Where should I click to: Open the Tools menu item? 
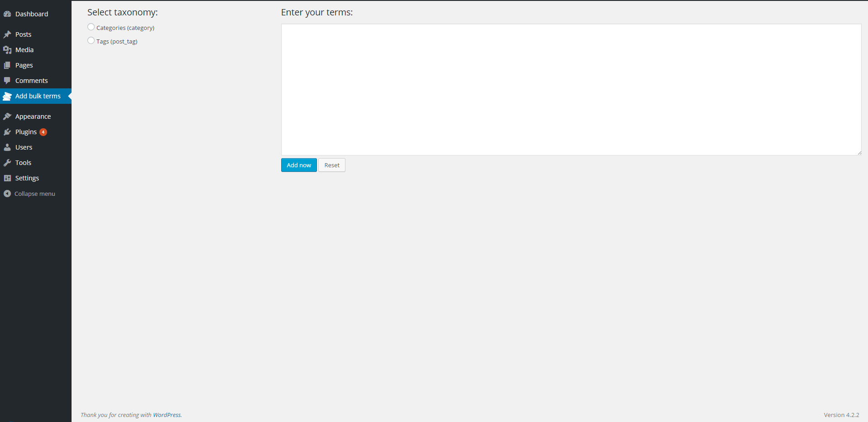tap(36, 163)
